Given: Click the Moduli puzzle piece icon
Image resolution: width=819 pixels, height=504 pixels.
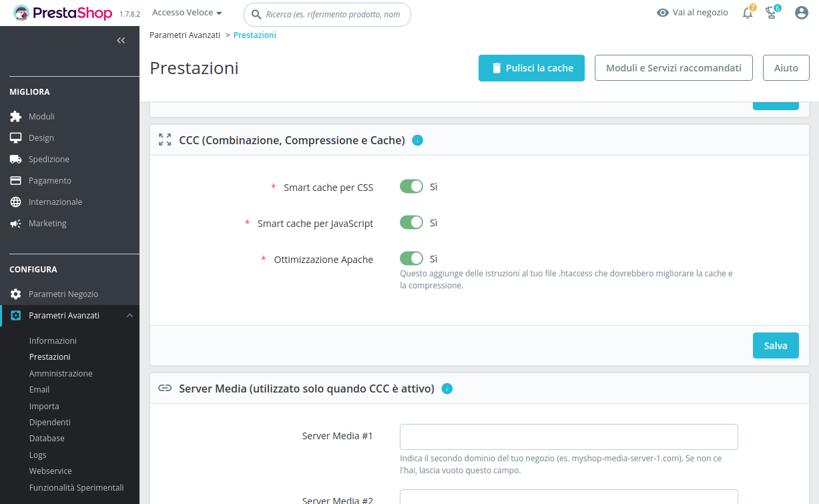Looking at the screenshot, I should tap(16, 116).
